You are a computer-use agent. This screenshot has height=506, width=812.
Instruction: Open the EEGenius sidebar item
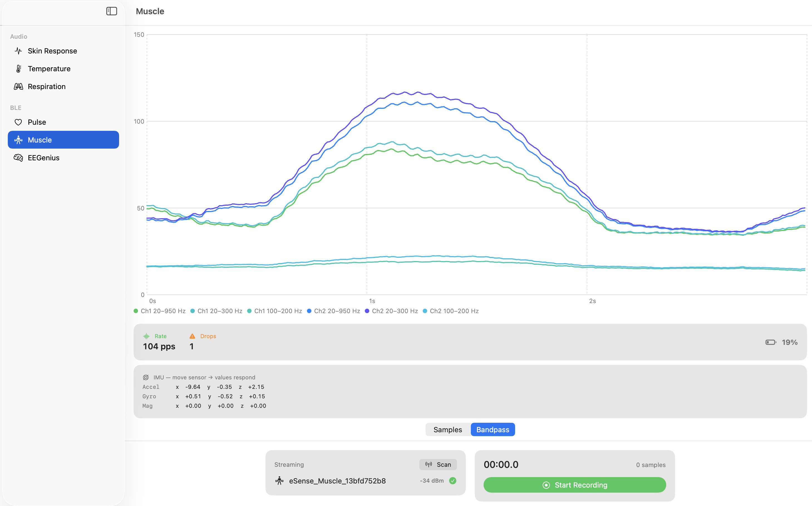[63, 158]
